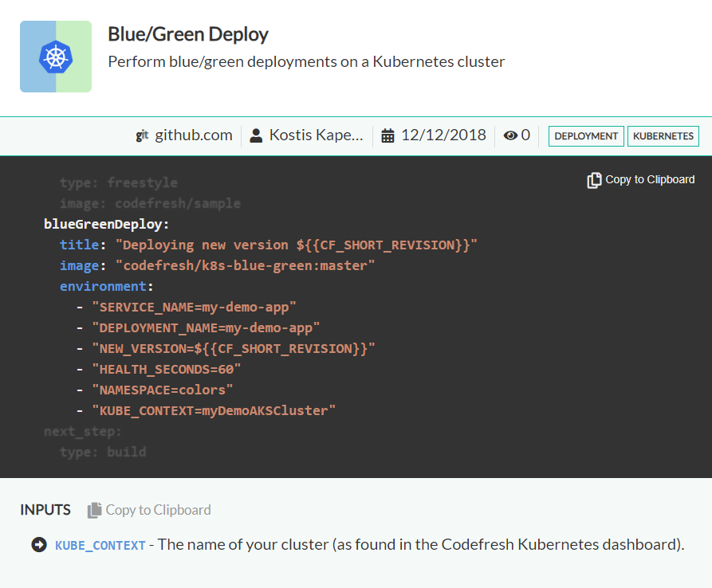712x588 pixels.
Task: Click the author name Kostis Kape…
Action: pyautogui.click(x=316, y=135)
